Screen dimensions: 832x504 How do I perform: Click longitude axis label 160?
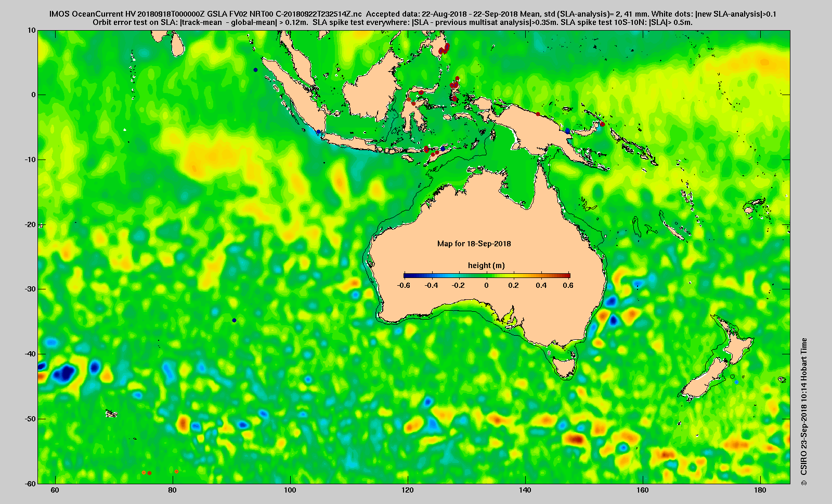point(643,490)
